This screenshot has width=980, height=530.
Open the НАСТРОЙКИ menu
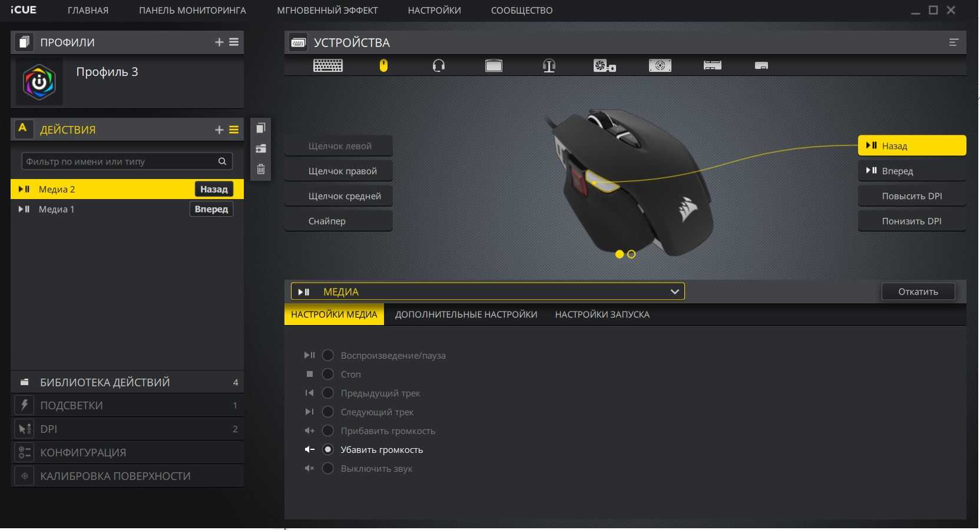click(434, 11)
